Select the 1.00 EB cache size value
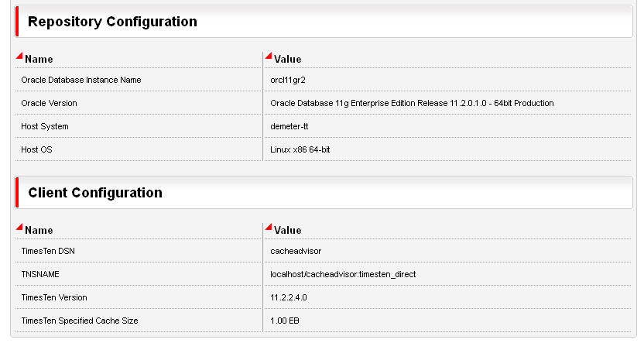Image resolution: width=644 pixels, height=343 pixels. pyautogui.click(x=285, y=321)
